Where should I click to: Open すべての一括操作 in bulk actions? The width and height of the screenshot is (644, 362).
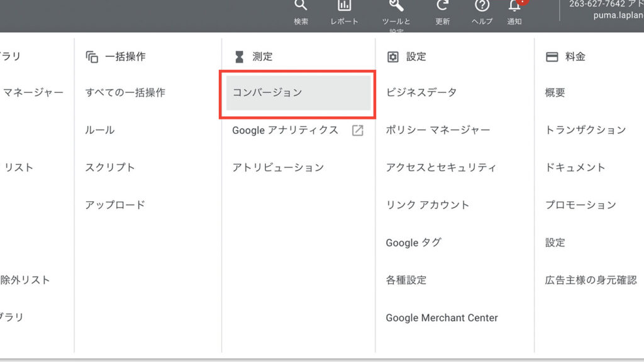[125, 93]
